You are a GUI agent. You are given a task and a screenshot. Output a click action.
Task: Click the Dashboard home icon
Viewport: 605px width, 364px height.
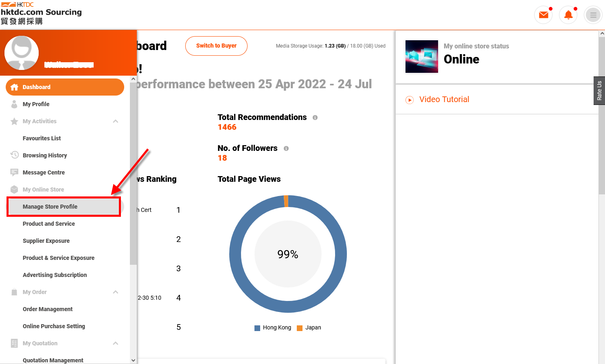[x=14, y=87]
